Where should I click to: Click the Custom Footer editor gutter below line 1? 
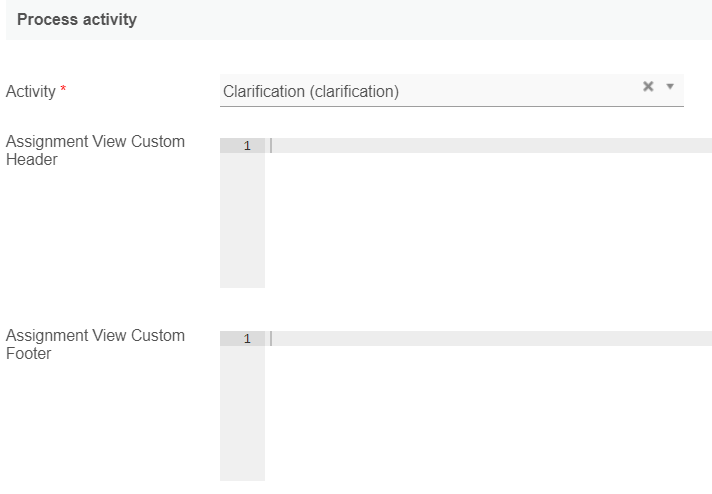click(x=242, y=413)
